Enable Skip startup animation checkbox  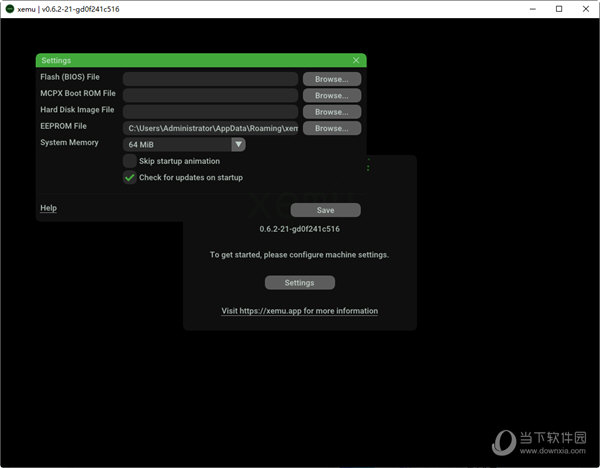pyautogui.click(x=130, y=161)
